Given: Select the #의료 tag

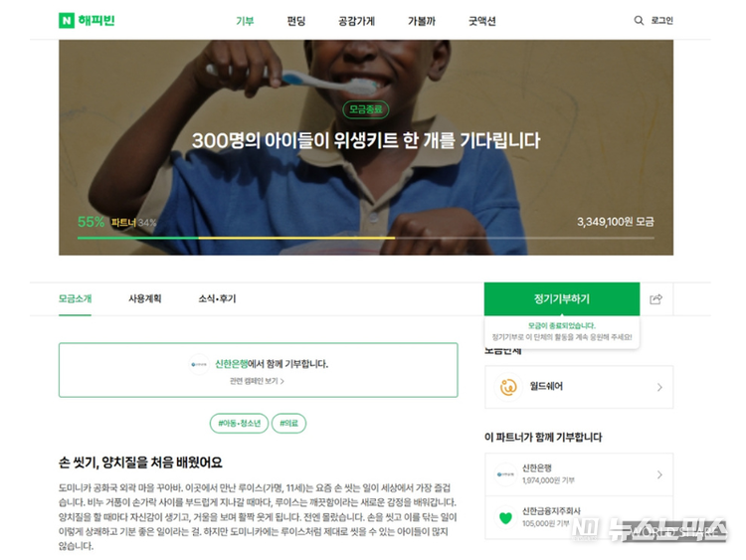Looking at the screenshot, I should pyautogui.click(x=288, y=423).
